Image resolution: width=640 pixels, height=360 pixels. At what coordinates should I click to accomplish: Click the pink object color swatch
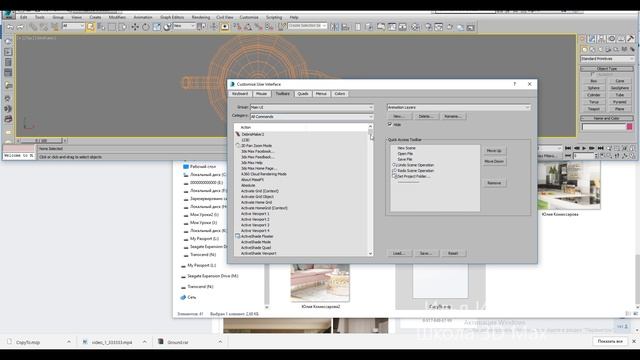tap(629, 127)
